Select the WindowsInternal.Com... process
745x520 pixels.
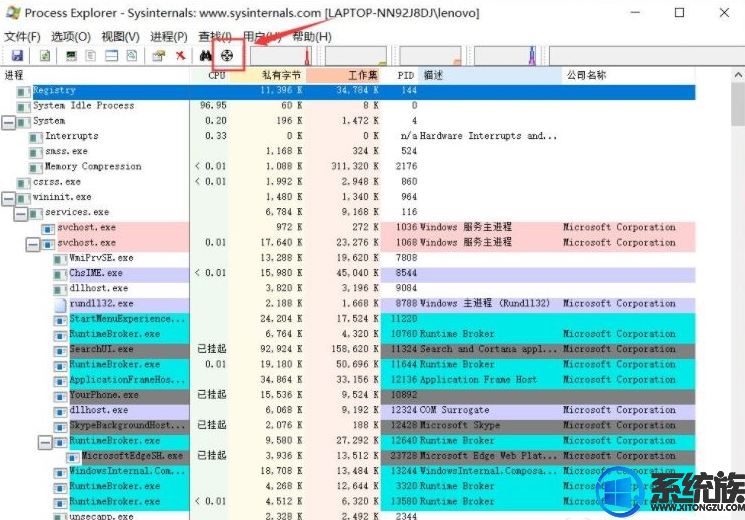tap(127, 471)
